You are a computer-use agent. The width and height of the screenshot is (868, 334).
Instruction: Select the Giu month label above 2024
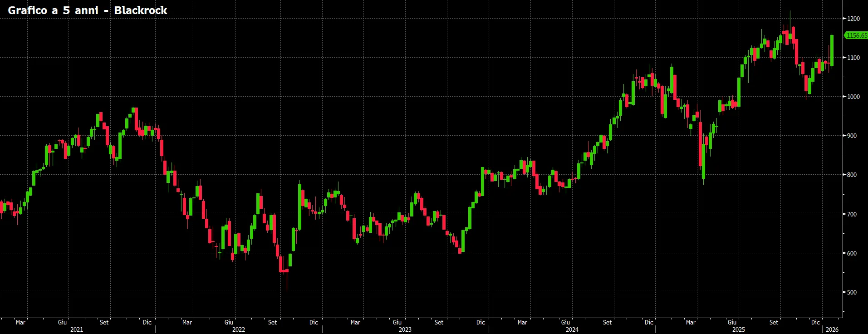566,322
